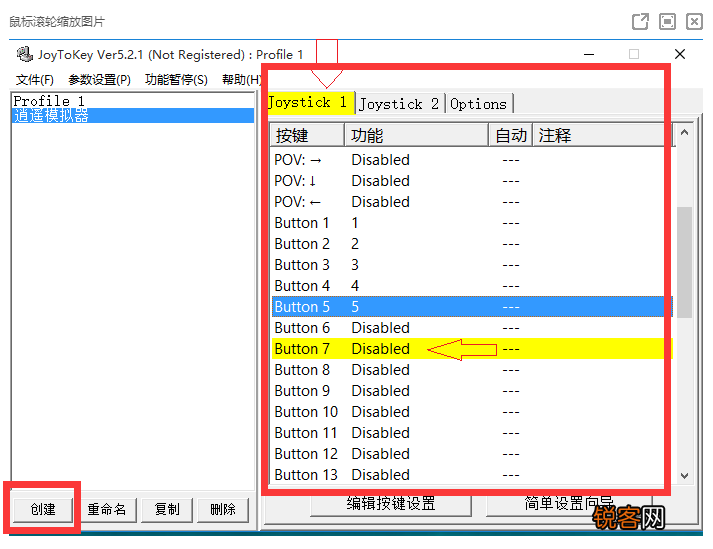Close the JoyToKey window
The height and width of the screenshot is (549, 713).
click(680, 55)
